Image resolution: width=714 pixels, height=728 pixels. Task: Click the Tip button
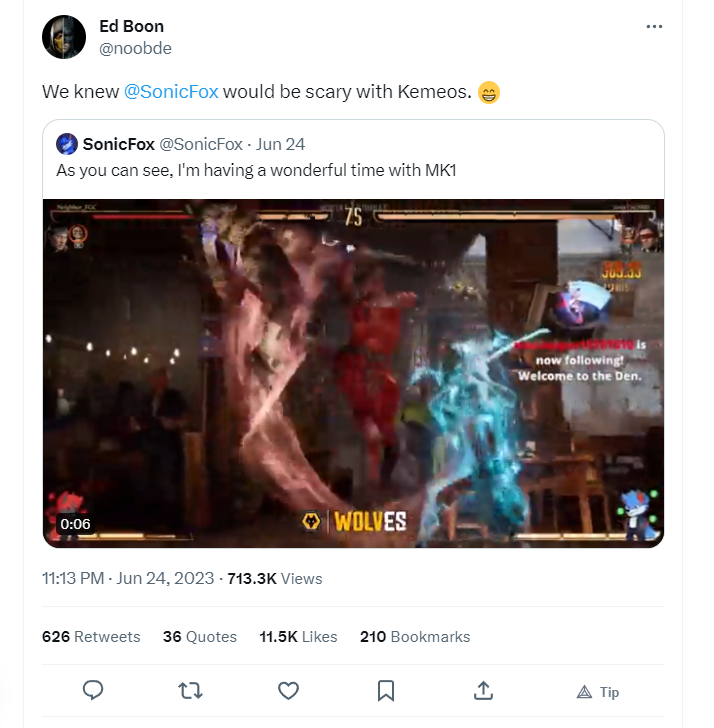click(x=598, y=692)
